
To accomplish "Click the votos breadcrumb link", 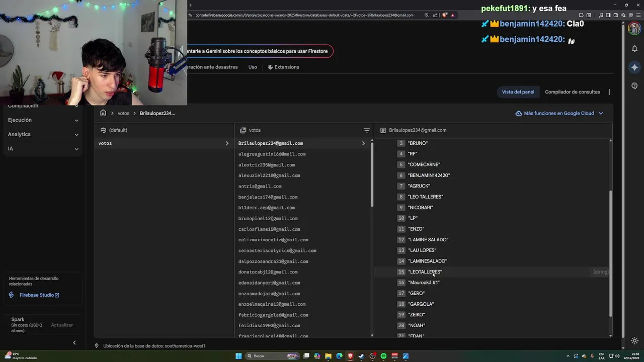I will click(x=123, y=113).
